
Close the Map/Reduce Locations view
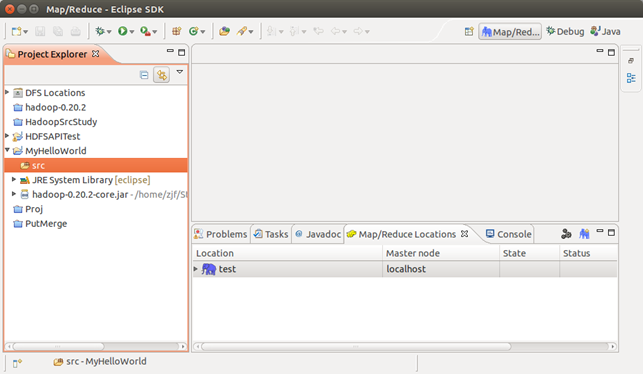[x=464, y=234]
